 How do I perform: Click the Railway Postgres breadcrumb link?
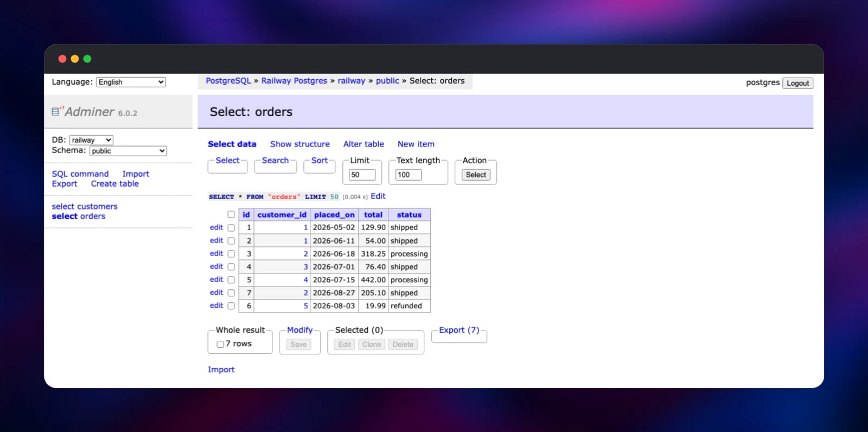tap(294, 81)
